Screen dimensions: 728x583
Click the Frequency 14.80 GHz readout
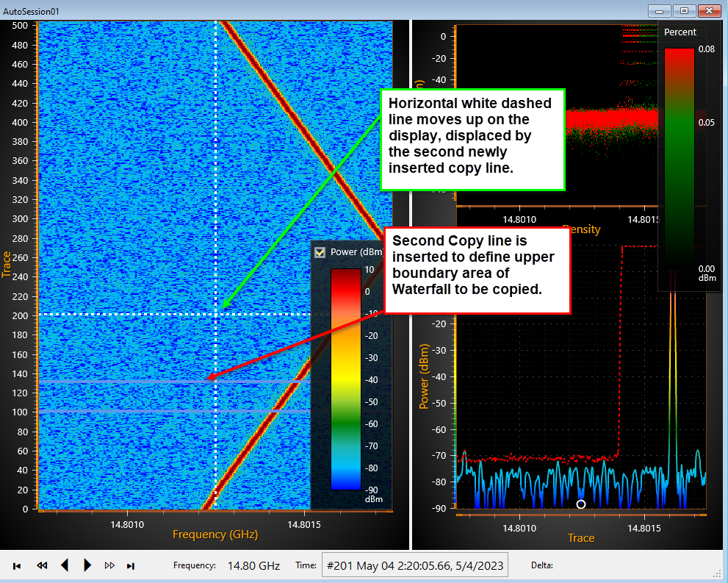click(x=253, y=565)
